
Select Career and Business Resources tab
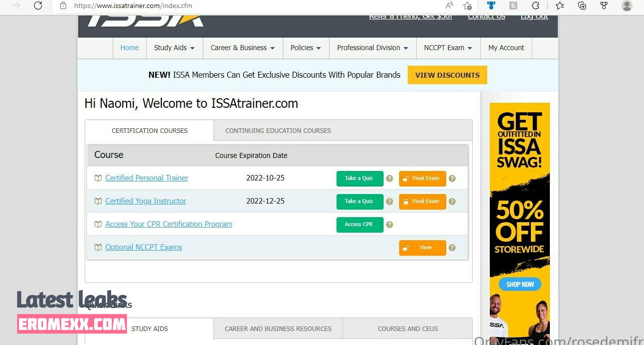tap(278, 328)
